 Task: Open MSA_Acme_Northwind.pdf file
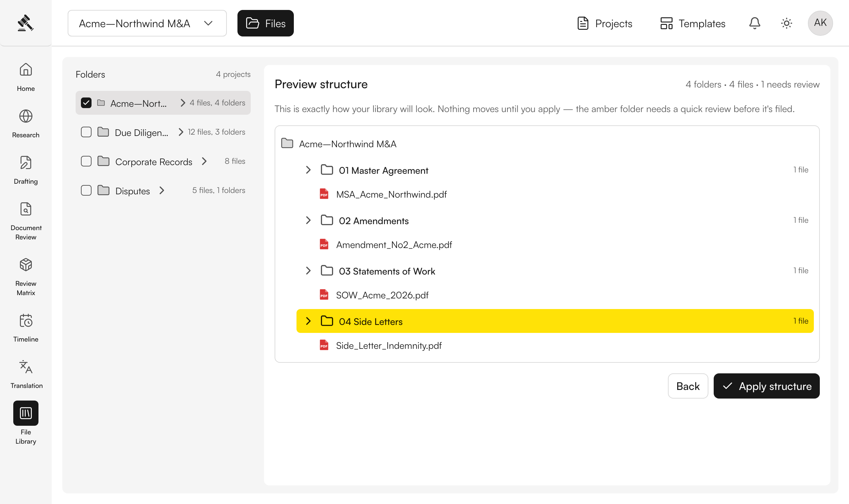pos(391,194)
